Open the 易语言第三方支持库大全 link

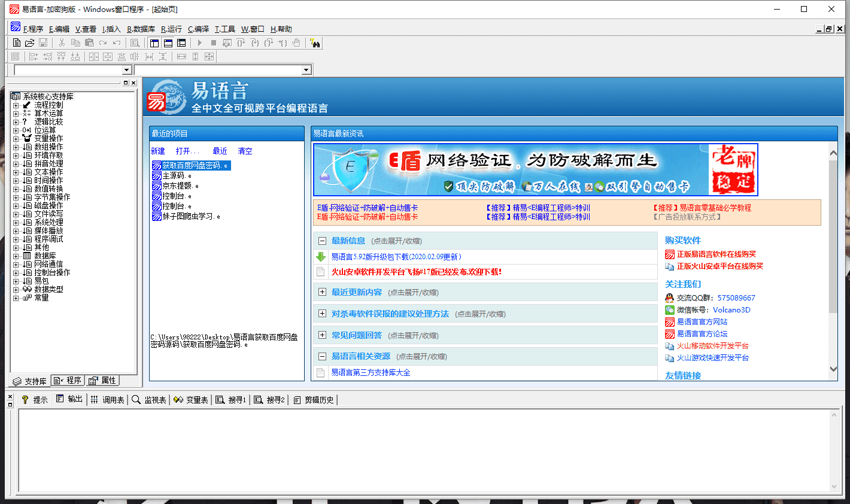pyautogui.click(x=371, y=372)
